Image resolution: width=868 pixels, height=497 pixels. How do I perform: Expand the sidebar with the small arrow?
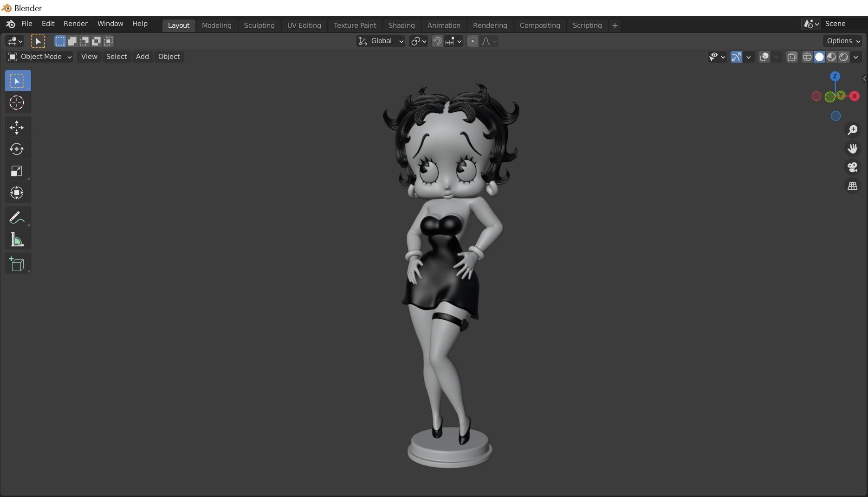pos(864,79)
